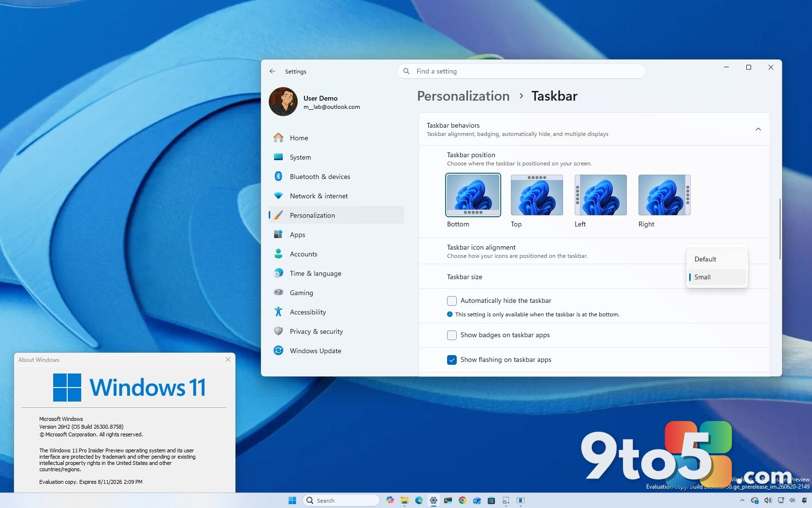Go to Bluetooth & devices settings
Viewport: 812px width, 508px height.
pyautogui.click(x=336, y=177)
